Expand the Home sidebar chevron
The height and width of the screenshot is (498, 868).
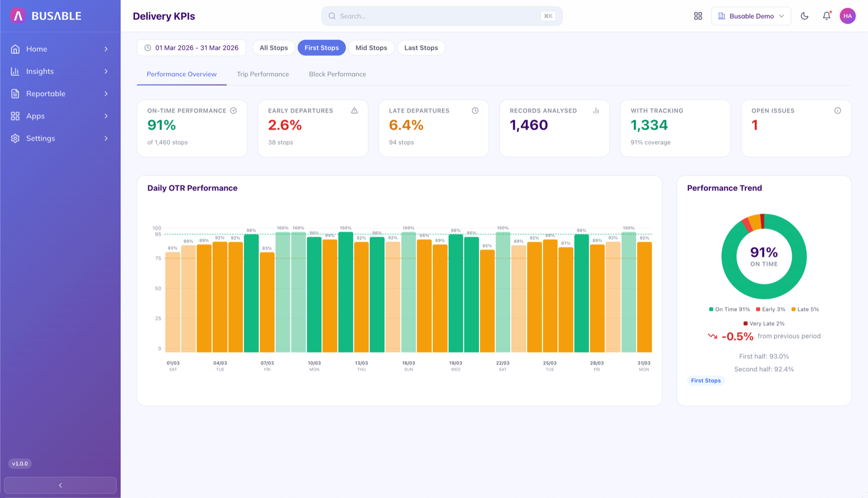106,49
